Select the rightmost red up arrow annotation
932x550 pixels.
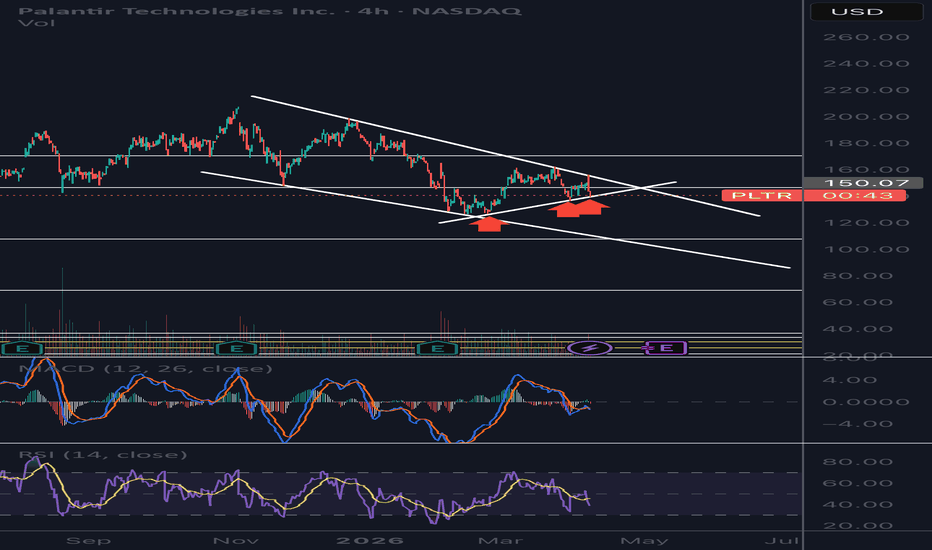592,207
